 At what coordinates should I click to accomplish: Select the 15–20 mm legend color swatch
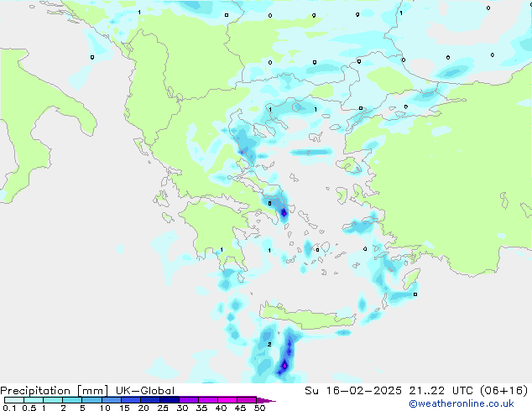click(130, 400)
